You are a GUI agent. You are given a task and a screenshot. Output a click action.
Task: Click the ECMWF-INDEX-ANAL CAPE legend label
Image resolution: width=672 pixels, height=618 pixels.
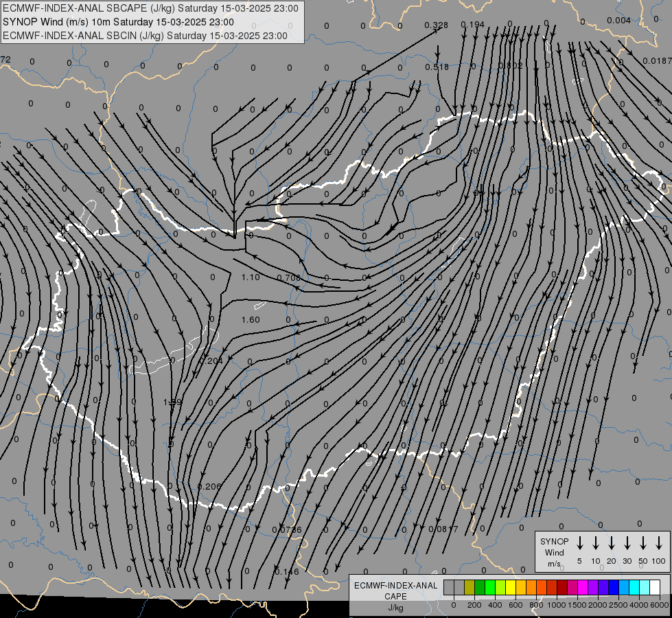coord(395,591)
